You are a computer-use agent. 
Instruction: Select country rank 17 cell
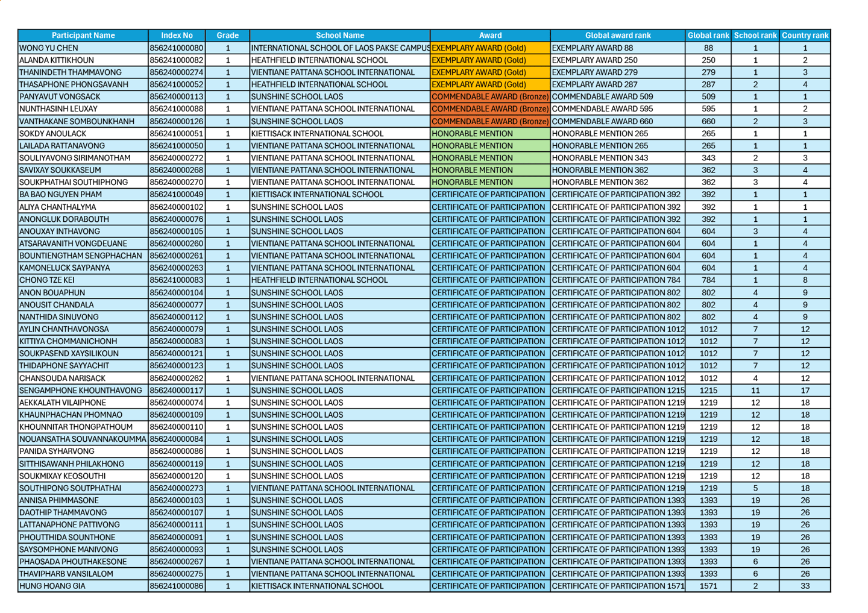pos(805,390)
